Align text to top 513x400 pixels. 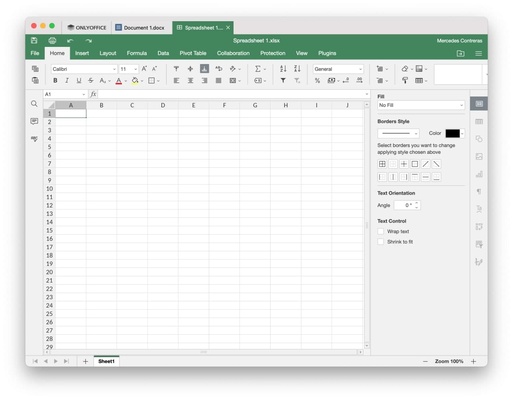[176, 69]
